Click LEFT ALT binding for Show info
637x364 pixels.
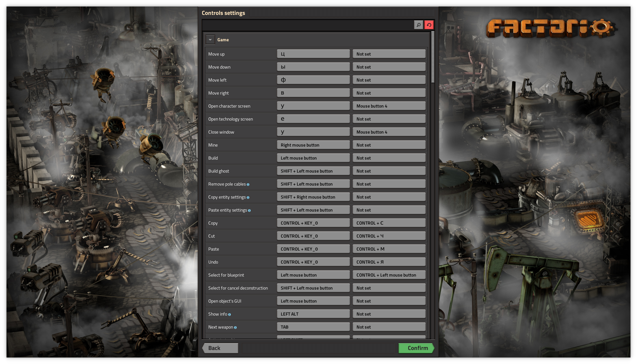pos(313,314)
